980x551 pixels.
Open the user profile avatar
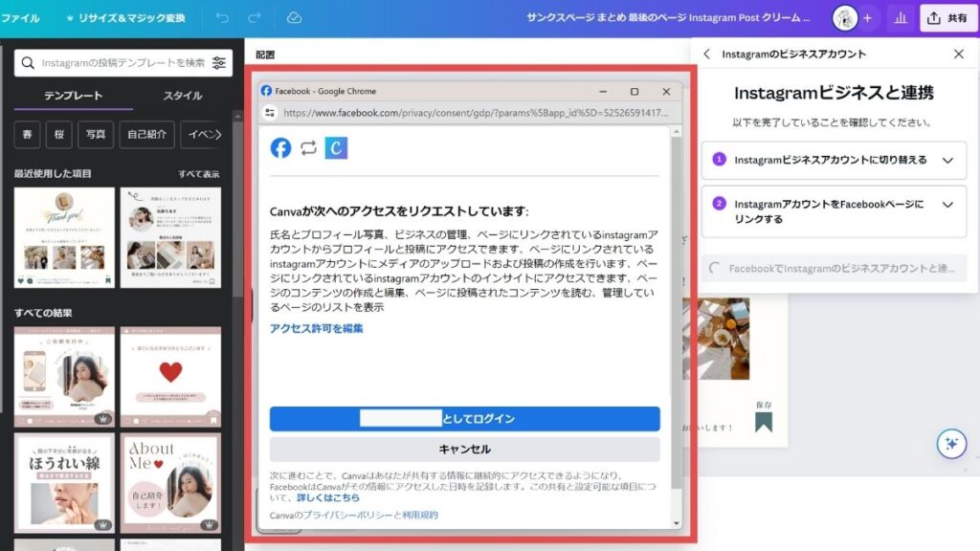click(x=844, y=18)
